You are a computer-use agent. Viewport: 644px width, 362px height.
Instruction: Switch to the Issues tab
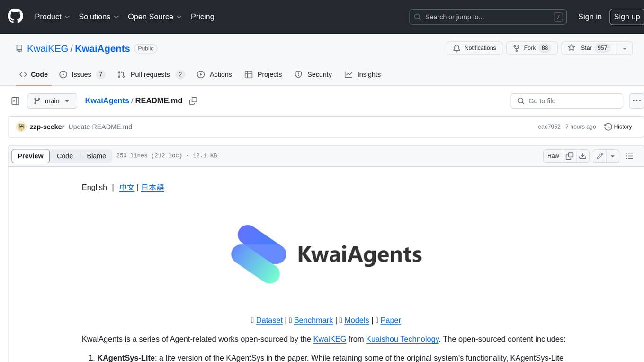click(x=82, y=74)
